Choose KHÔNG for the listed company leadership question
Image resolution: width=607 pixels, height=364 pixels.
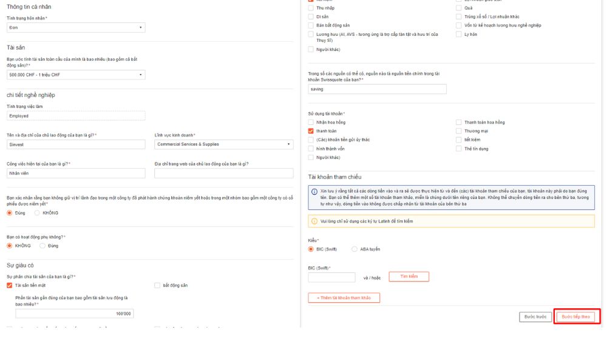(37, 213)
